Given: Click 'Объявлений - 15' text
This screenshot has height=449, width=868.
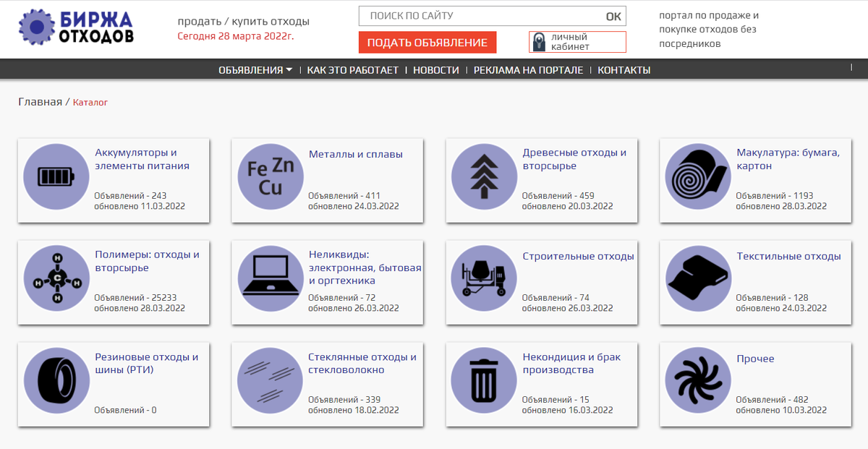Looking at the screenshot, I should coord(556,399).
